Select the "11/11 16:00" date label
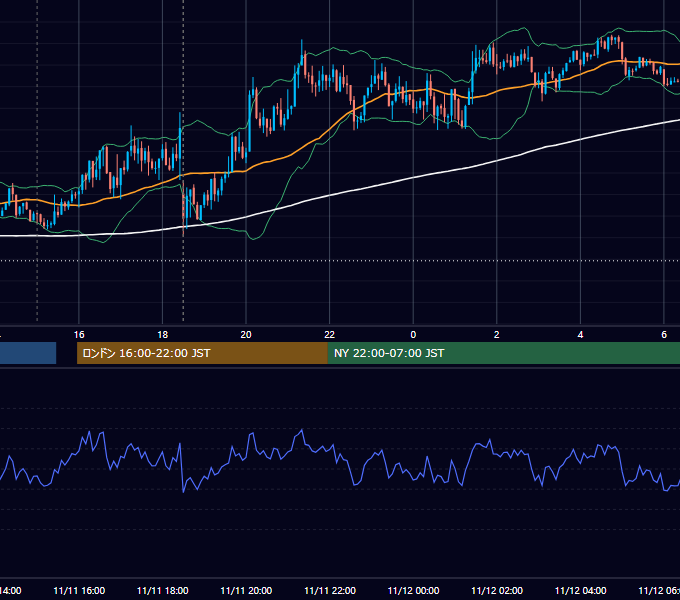 click(x=79, y=590)
